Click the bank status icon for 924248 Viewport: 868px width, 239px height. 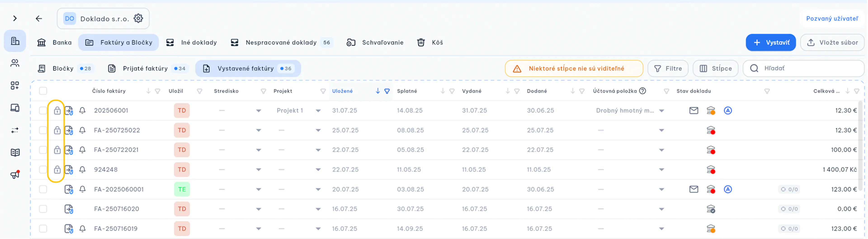click(x=711, y=170)
